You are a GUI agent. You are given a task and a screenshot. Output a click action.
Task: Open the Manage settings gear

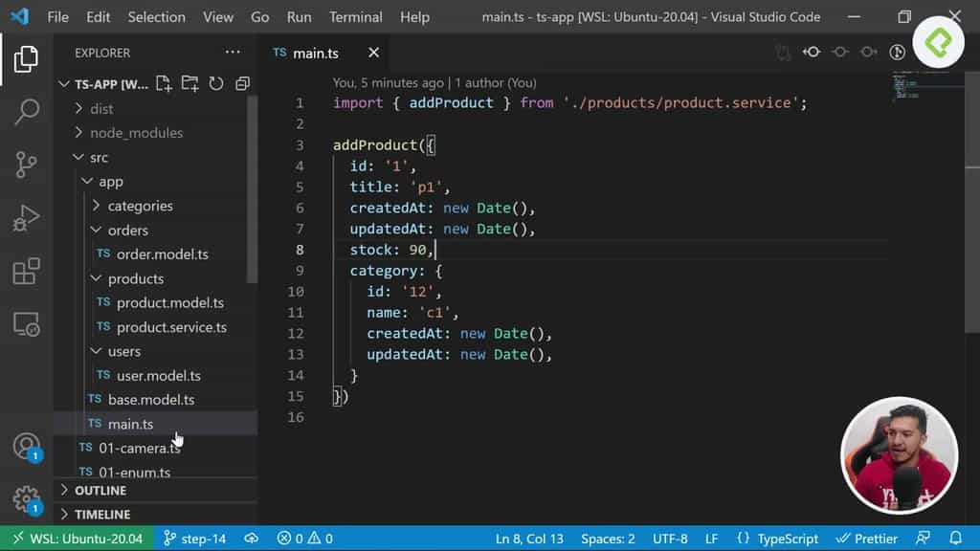26,500
